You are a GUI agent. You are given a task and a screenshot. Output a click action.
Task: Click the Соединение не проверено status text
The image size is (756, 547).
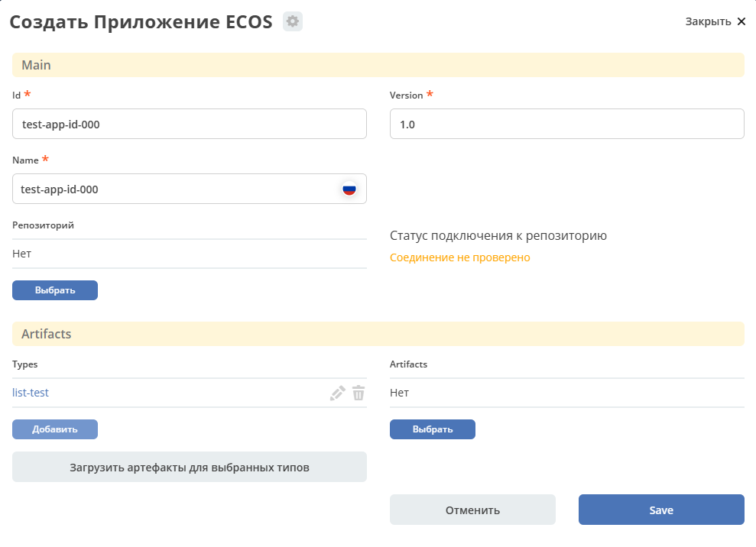click(459, 257)
